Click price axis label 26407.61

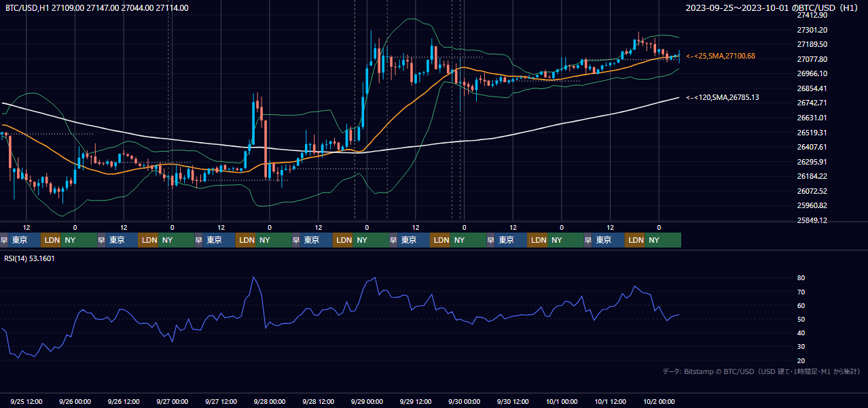[x=812, y=147]
